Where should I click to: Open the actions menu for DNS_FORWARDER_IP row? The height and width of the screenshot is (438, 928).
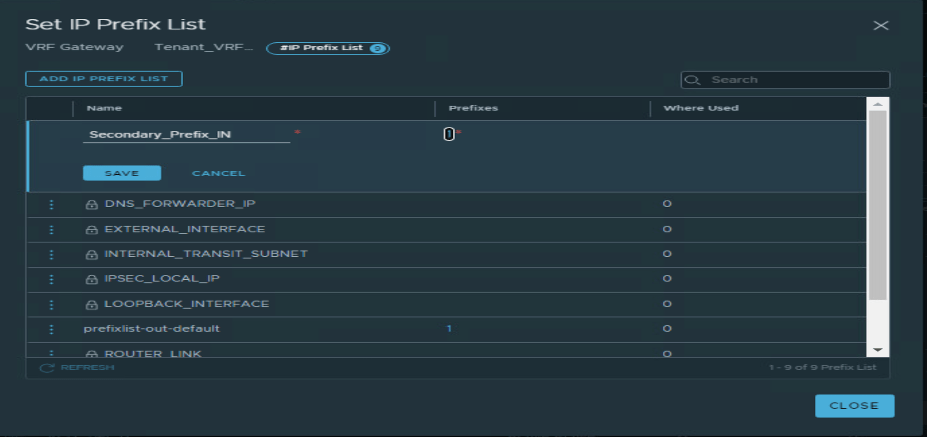50,204
